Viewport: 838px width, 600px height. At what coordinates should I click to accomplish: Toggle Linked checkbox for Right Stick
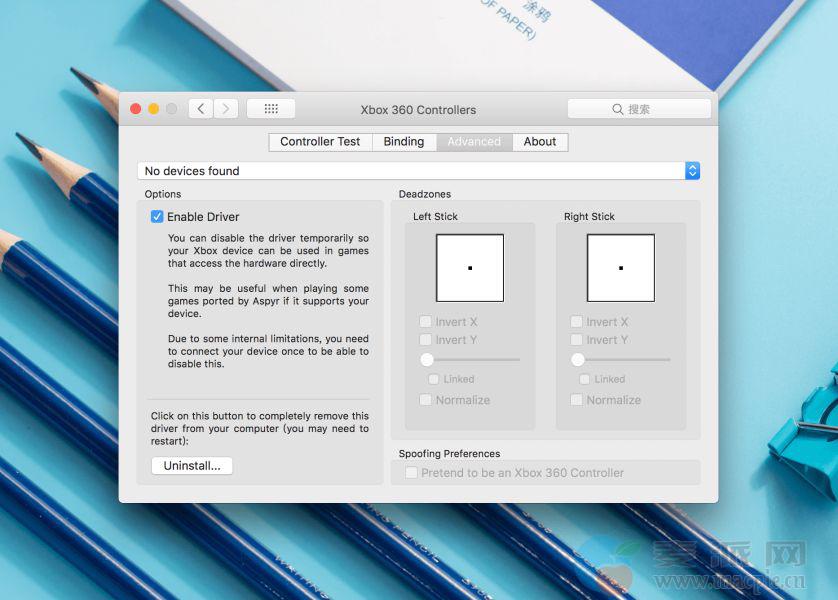click(585, 379)
